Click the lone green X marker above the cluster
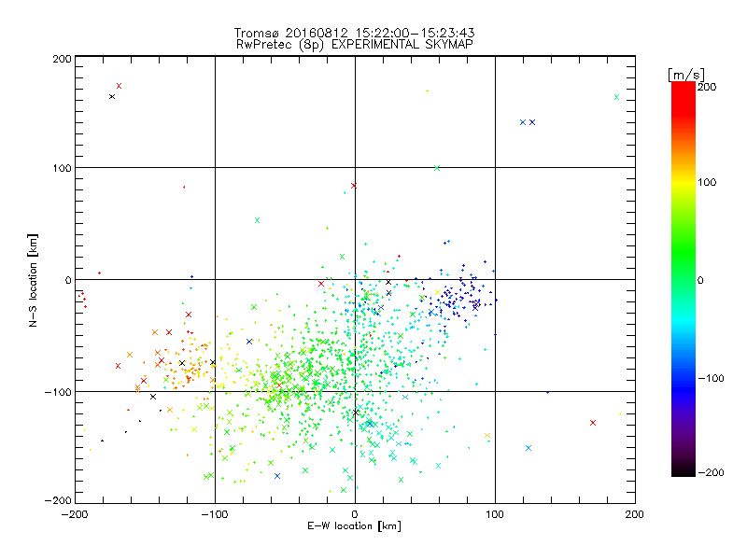Viewport: 747px width, 560px height. [258, 220]
